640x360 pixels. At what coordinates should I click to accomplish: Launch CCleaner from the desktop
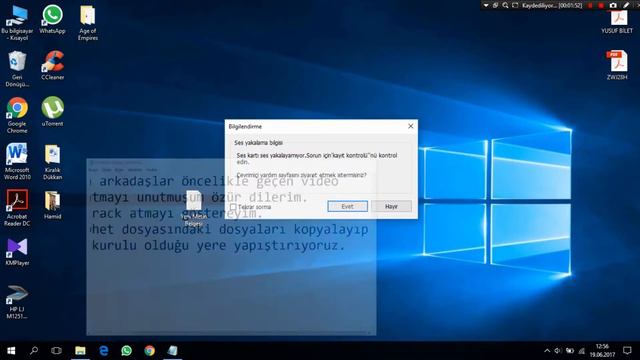point(52,65)
